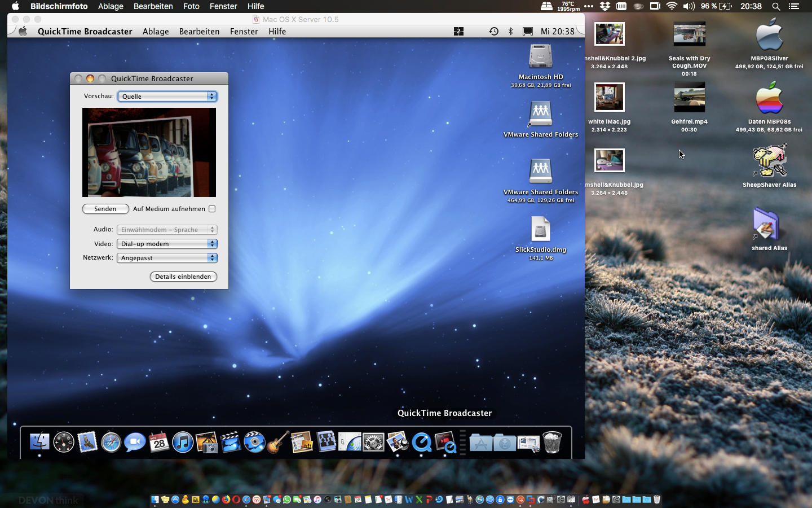Launch Mail stamp icon in dock
Image resolution: width=812 pixels, height=508 pixels.
[x=87, y=442]
